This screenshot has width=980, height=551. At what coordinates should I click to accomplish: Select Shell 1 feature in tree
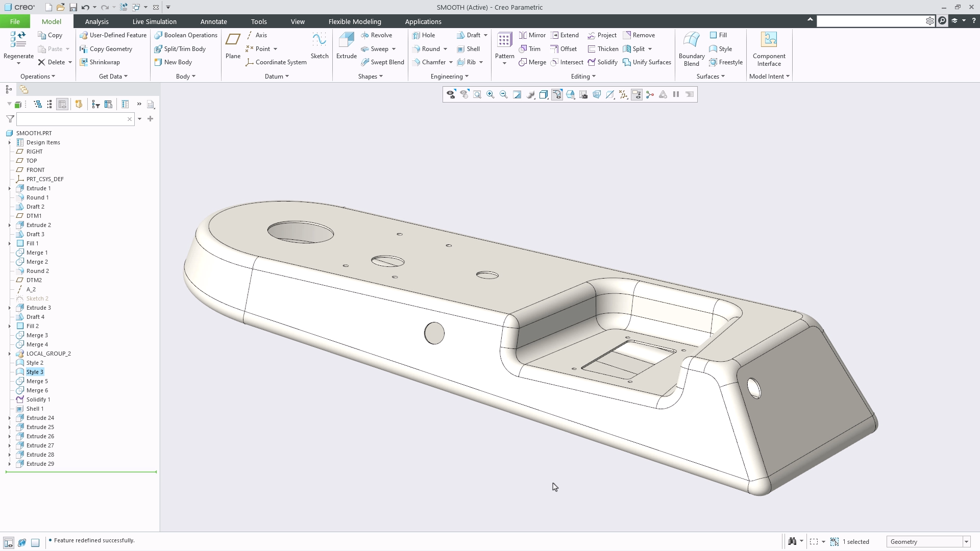[35, 409]
